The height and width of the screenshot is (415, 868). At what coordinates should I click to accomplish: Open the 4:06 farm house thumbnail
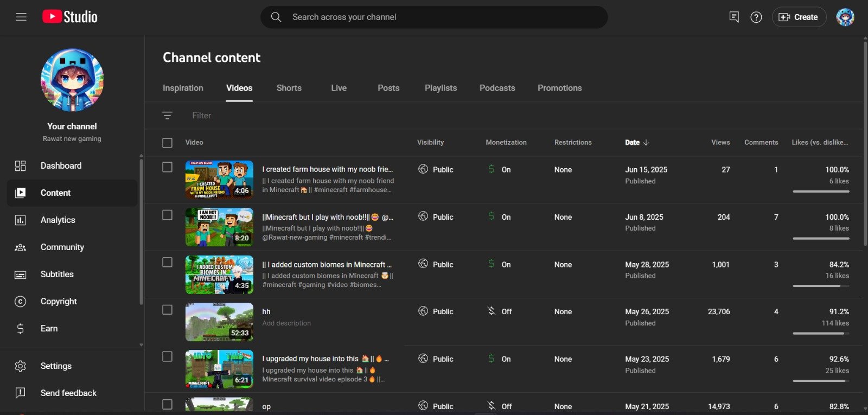click(219, 180)
